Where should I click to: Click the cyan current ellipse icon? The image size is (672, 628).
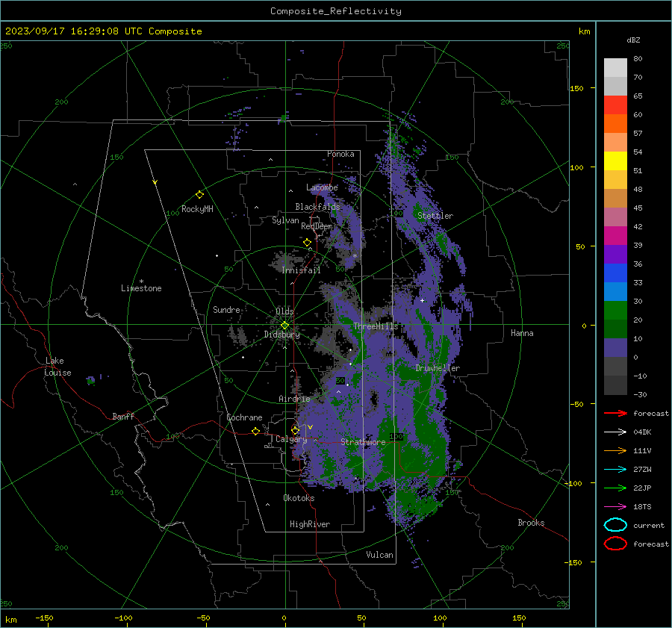click(615, 525)
